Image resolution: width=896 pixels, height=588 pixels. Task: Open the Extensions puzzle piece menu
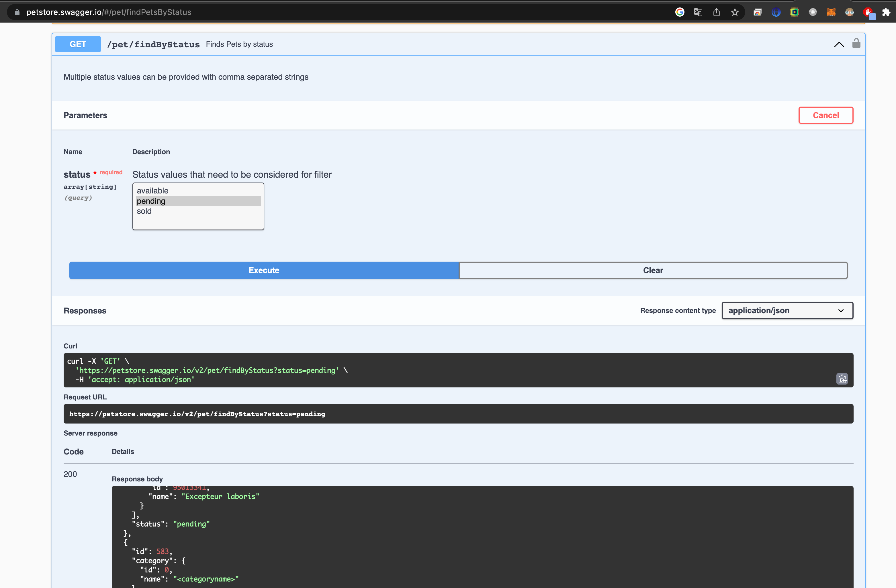coord(886,12)
